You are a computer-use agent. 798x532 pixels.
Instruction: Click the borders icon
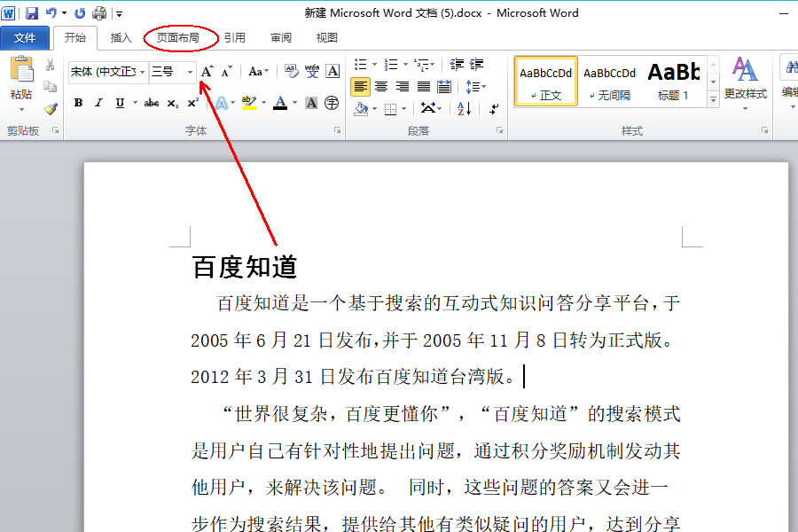coord(390,108)
